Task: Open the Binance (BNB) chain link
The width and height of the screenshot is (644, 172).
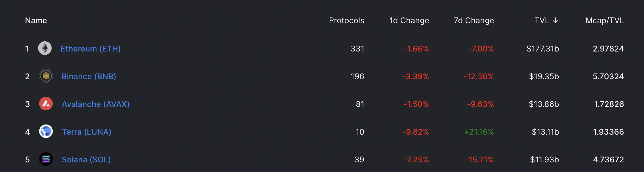Action: pos(89,76)
